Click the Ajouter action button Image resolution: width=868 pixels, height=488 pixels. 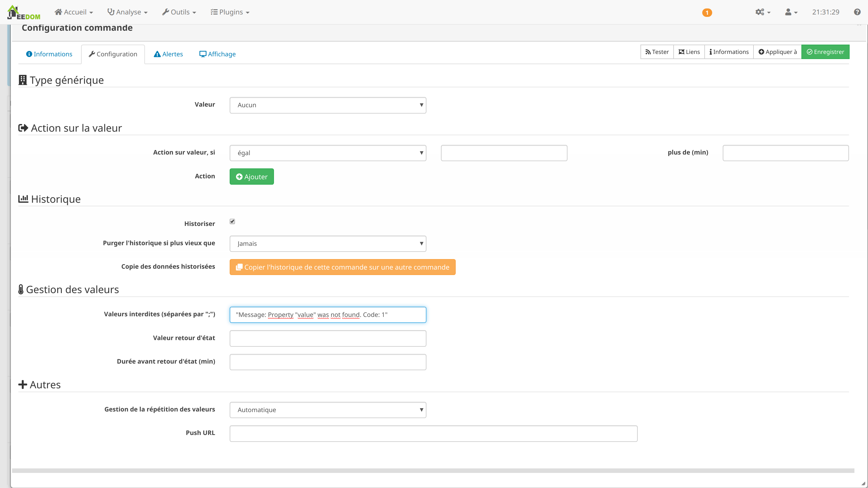coord(252,176)
